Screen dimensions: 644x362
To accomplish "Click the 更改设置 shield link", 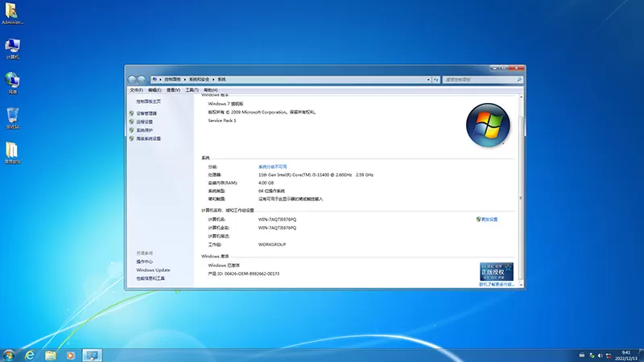I will [489, 219].
